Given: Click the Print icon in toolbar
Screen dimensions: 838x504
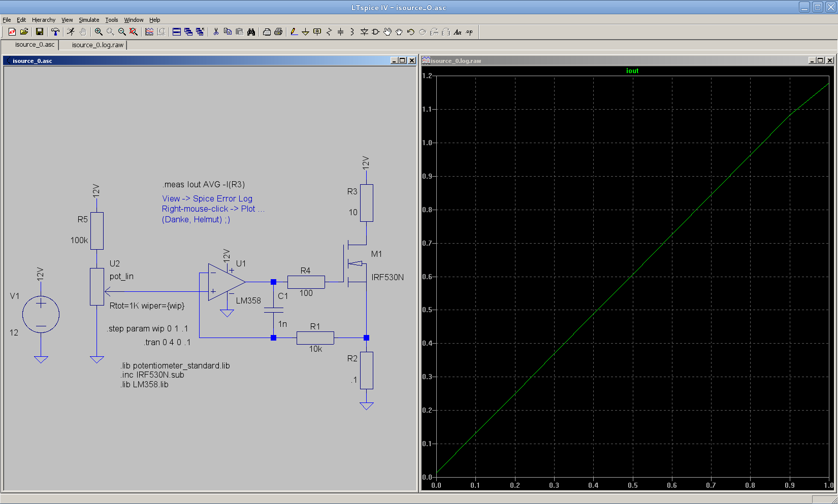Looking at the screenshot, I should coord(278,32).
